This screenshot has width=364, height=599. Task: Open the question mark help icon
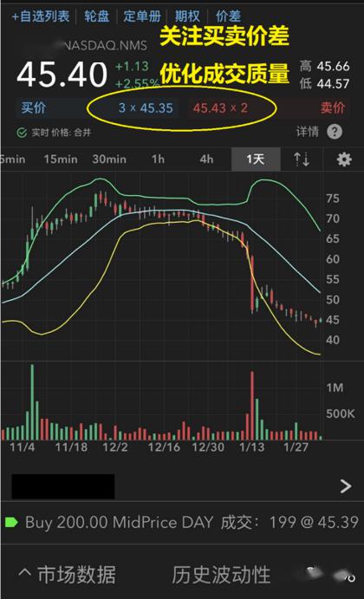335,132
